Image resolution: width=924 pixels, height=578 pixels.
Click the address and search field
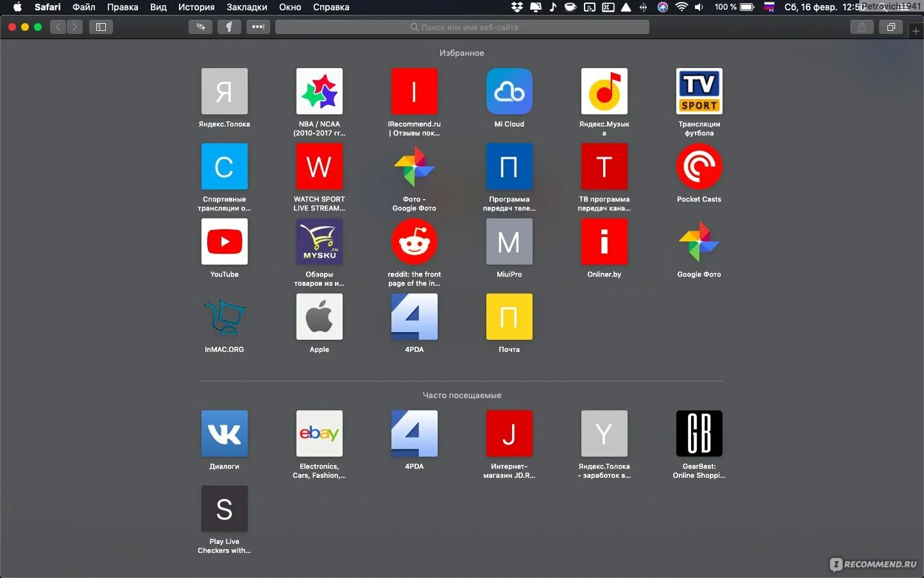pos(462,27)
